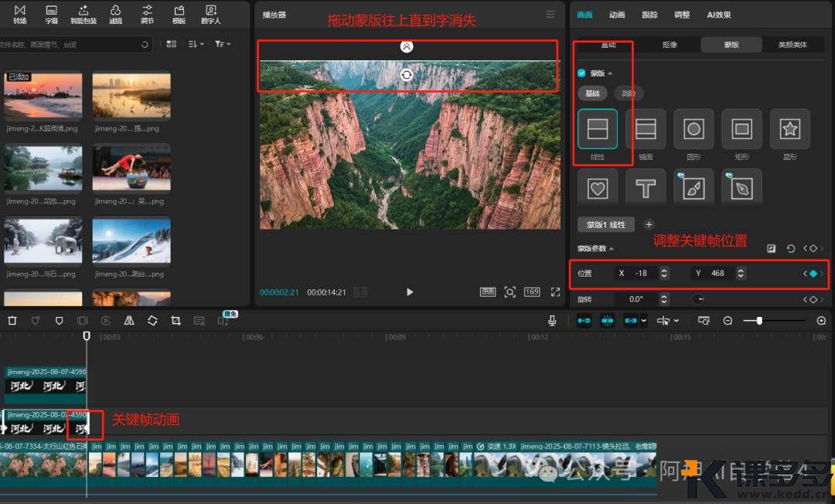Screen dimensions: 835x504
Task: Open the 滤镜 filters panel
Action: [115, 15]
